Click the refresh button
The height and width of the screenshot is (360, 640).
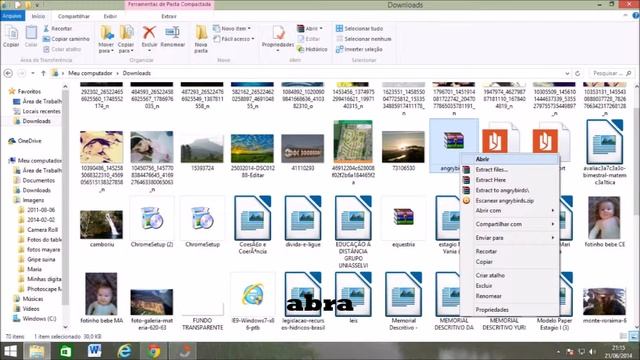578,73
